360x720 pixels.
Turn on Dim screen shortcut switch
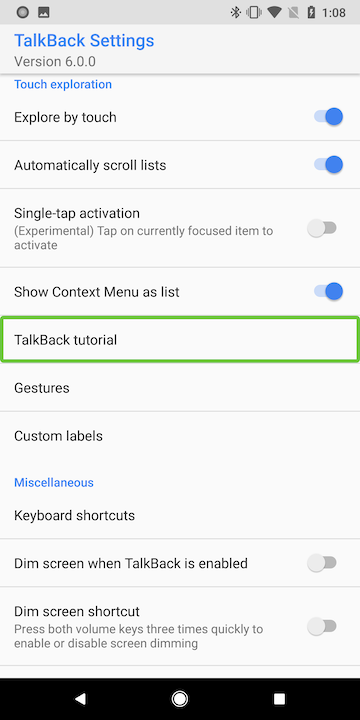tap(322, 626)
